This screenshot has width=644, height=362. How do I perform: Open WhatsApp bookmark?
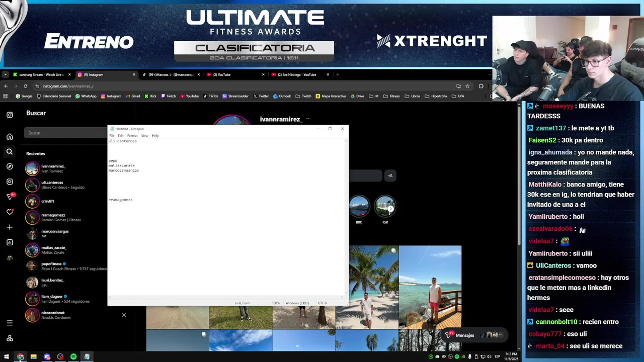[x=86, y=96]
